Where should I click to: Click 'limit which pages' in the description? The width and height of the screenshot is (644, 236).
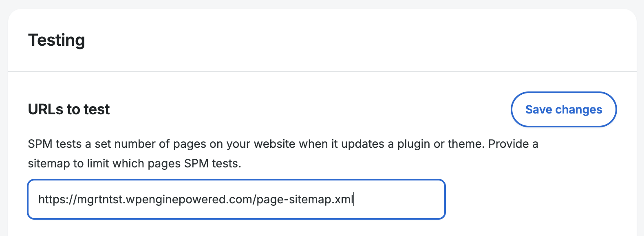pos(132,164)
